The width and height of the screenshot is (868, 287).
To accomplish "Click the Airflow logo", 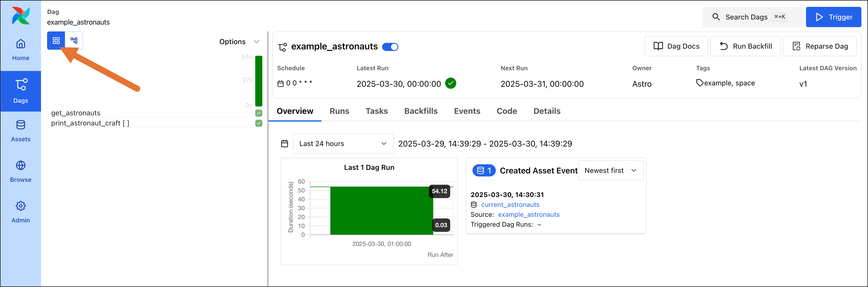I will [21, 15].
